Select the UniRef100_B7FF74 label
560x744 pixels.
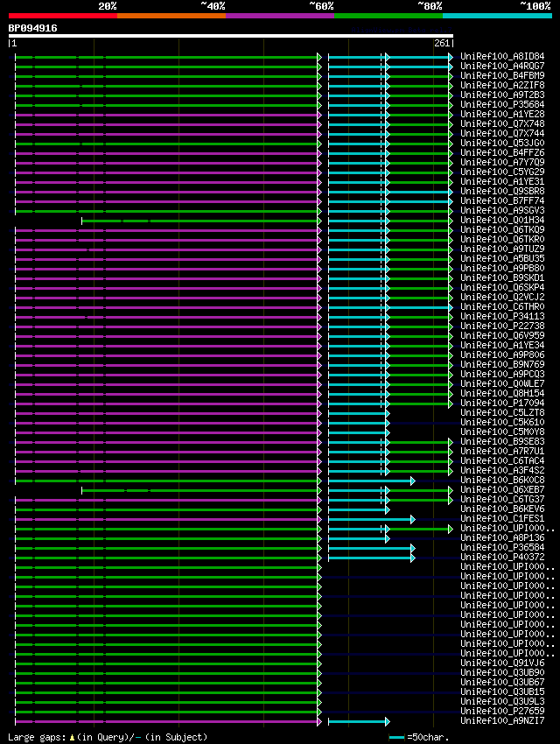coord(502,200)
